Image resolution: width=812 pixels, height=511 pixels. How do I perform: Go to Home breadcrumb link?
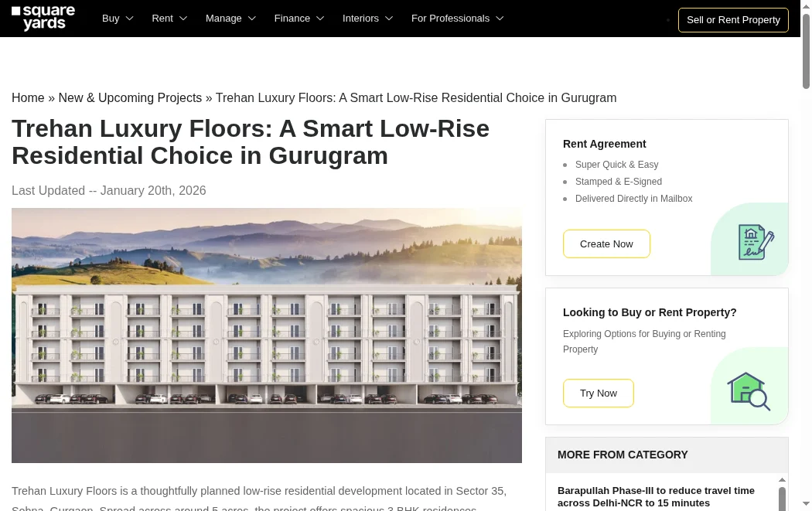(x=28, y=98)
